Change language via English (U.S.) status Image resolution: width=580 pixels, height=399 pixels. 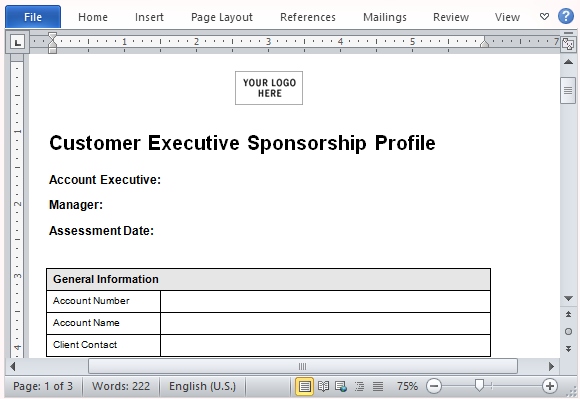(x=202, y=386)
